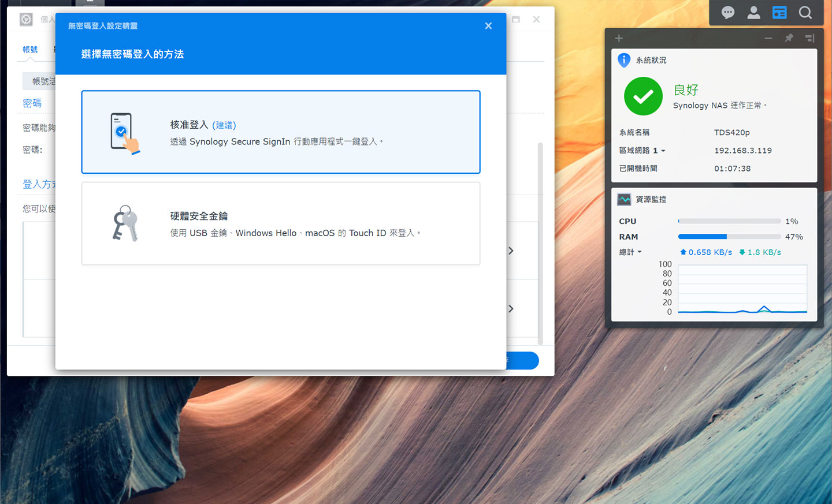This screenshot has width=832, height=504.
Task: Open the search magnifier icon
Action: [805, 12]
